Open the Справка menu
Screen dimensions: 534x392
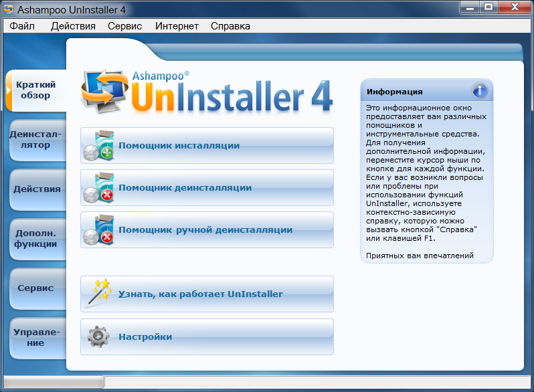(x=230, y=26)
